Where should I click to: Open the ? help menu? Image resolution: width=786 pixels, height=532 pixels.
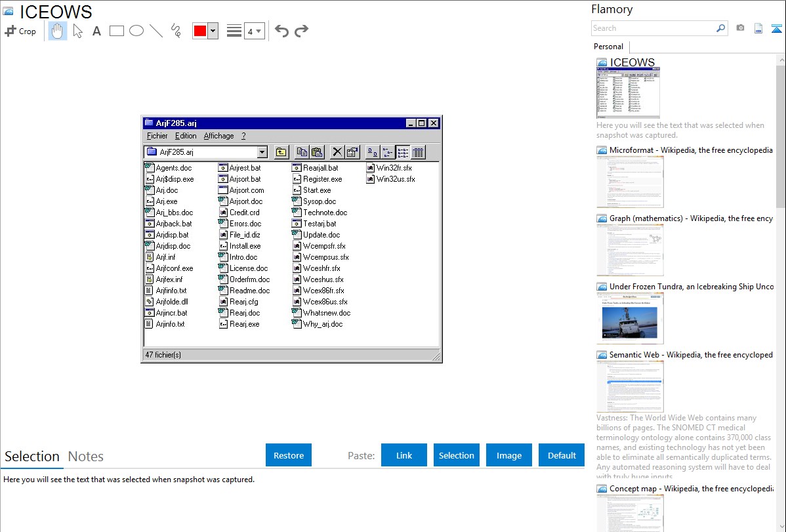[x=243, y=136]
